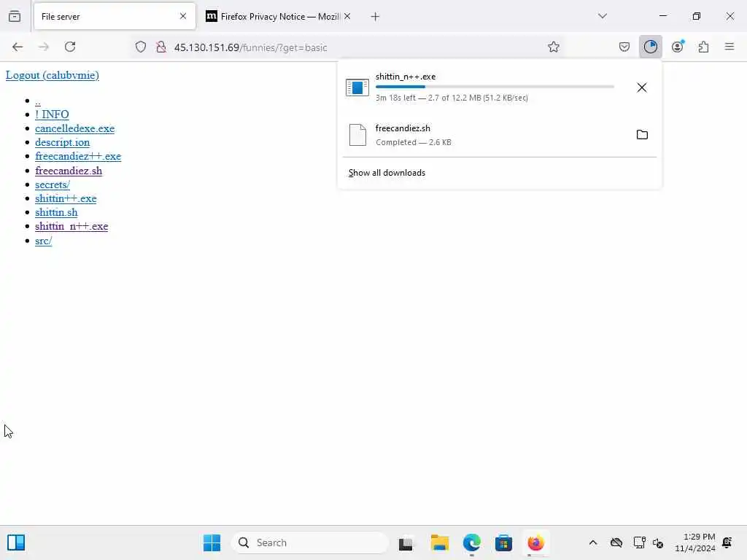
Task: Cancel the shittin_n++.exe download
Action: (x=642, y=87)
